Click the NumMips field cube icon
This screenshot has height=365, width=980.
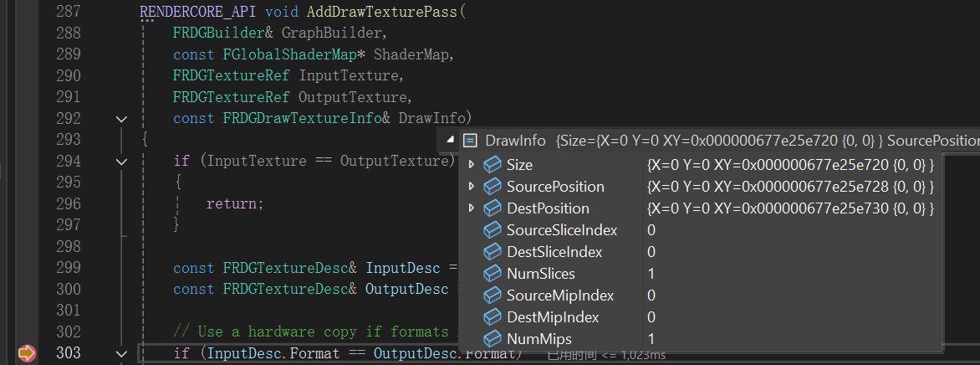click(493, 339)
